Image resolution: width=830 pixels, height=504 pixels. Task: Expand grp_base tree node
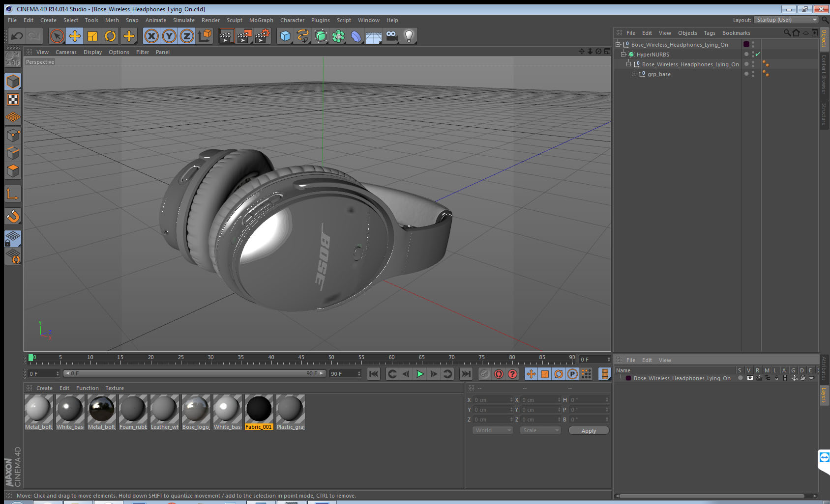[634, 74]
